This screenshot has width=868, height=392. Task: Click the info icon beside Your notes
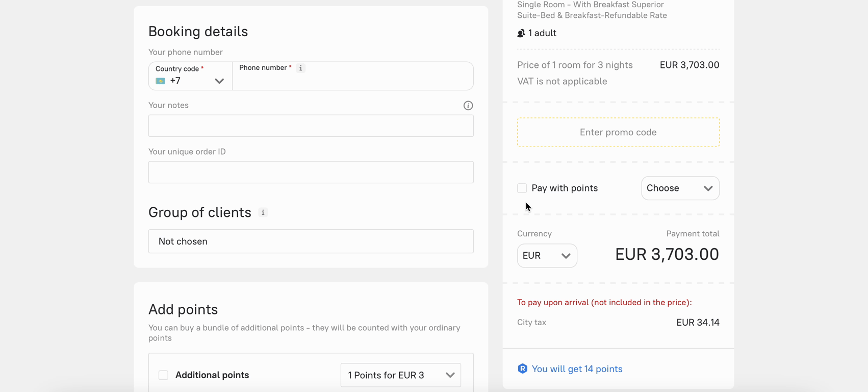pos(468,106)
